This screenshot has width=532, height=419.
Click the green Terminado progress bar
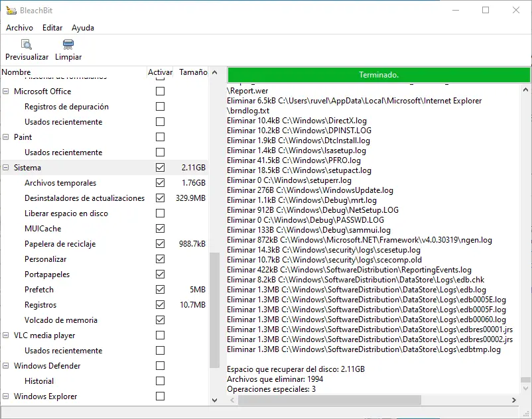click(379, 75)
